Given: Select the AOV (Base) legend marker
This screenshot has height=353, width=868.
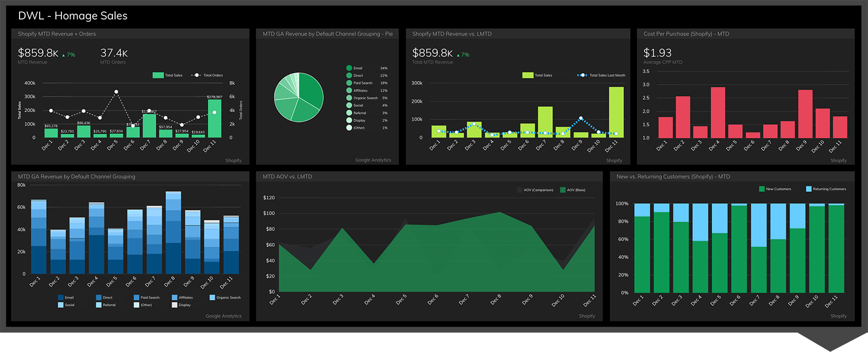Looking at the screenshot, I should click(x=563, y=190).
